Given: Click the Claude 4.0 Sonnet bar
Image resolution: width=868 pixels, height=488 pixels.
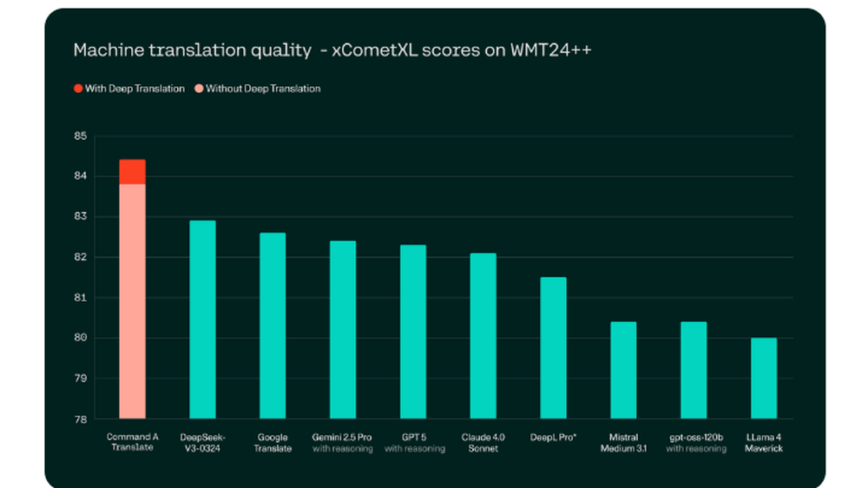Looking at the screenshot, I should [x=483, y=336].
